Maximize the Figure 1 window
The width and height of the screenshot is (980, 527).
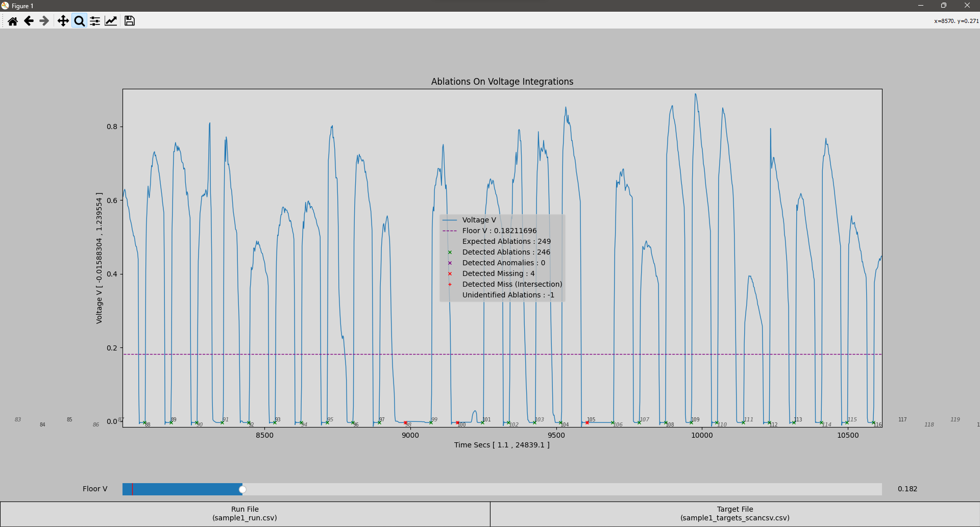(944, 6)
